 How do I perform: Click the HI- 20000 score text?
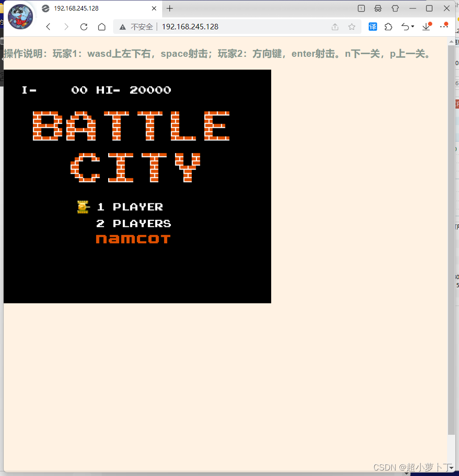pyautogui.click(x=134, y=90)
